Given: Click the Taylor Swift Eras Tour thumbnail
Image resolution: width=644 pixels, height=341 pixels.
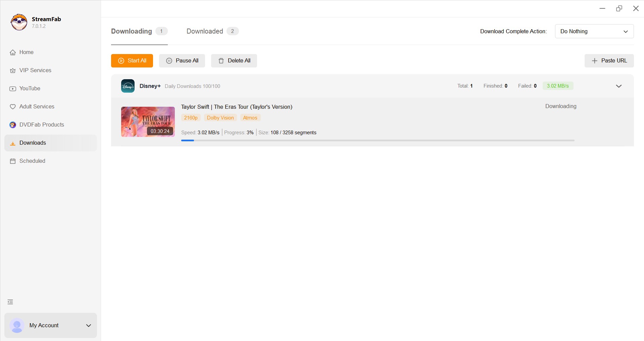Looking at the screenshot, I should (148, 122).
